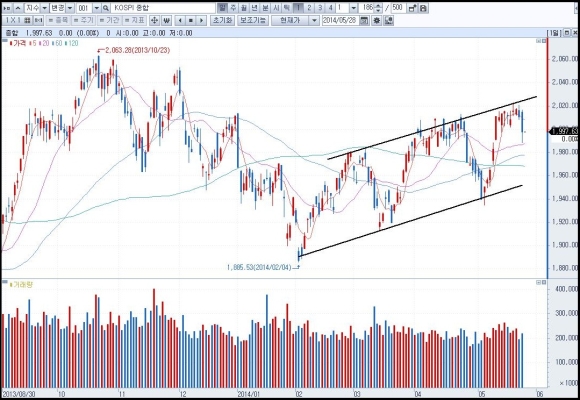Click the 초기화 reset button
Image resolution: width=580 pixels, height=400 pixels.
coord(223,20)
